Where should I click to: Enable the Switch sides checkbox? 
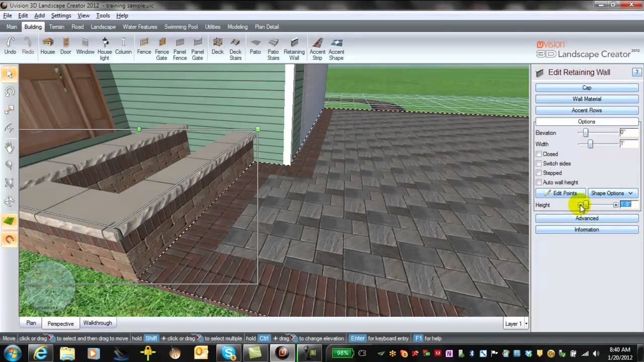(539, 163)
